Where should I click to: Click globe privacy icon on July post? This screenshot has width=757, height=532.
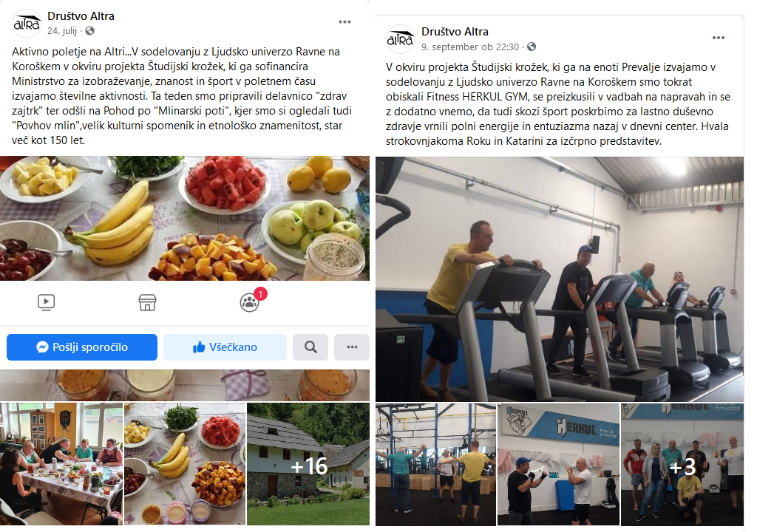(x=89, y=31)
